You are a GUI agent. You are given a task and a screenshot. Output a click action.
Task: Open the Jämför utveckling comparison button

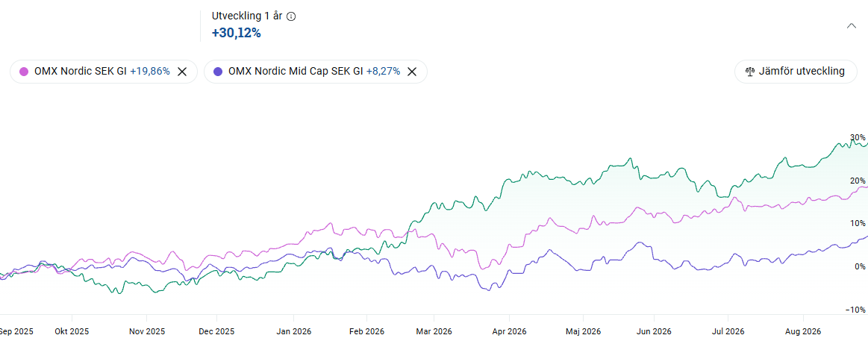(x=795, y=72)
